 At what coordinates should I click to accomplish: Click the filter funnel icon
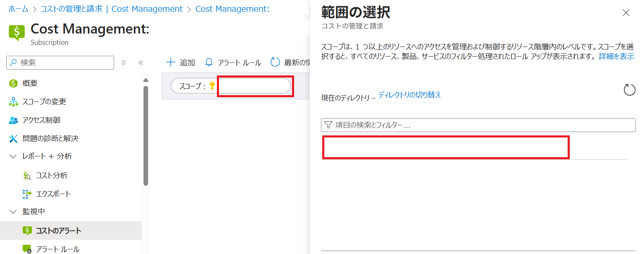pyautogui.click(x=329, y=125)
